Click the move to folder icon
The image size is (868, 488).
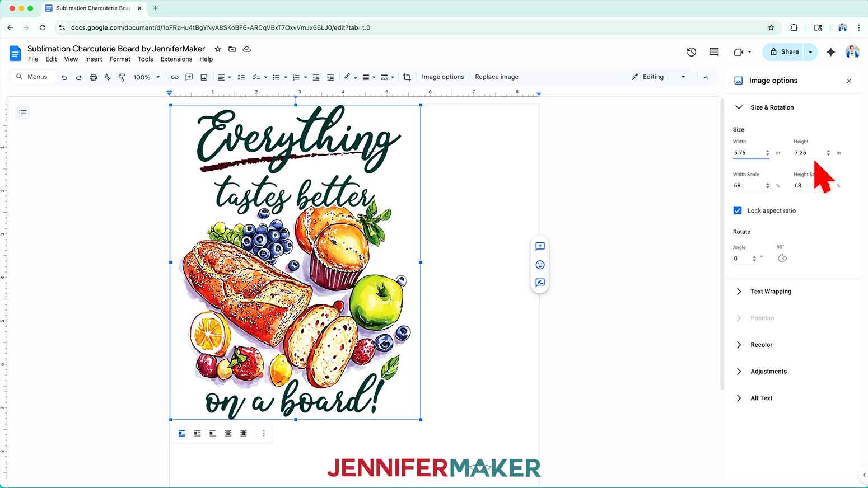(x=232, y=49)
